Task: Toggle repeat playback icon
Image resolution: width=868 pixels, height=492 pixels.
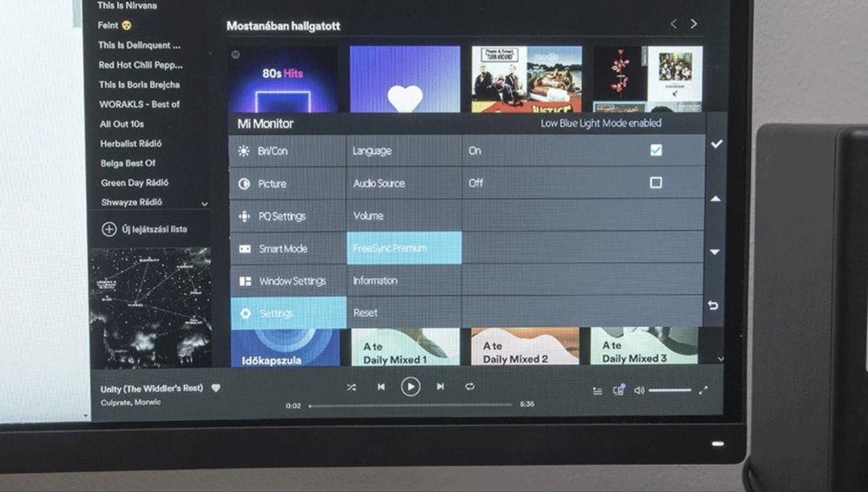Action: pyautogui.click(x=470, y=386)
